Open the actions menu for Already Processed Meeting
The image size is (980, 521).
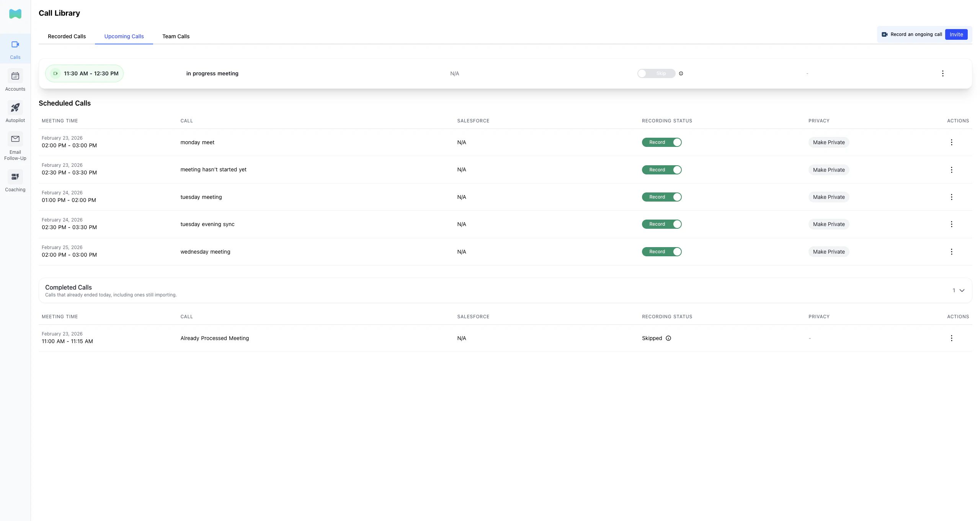952,338
